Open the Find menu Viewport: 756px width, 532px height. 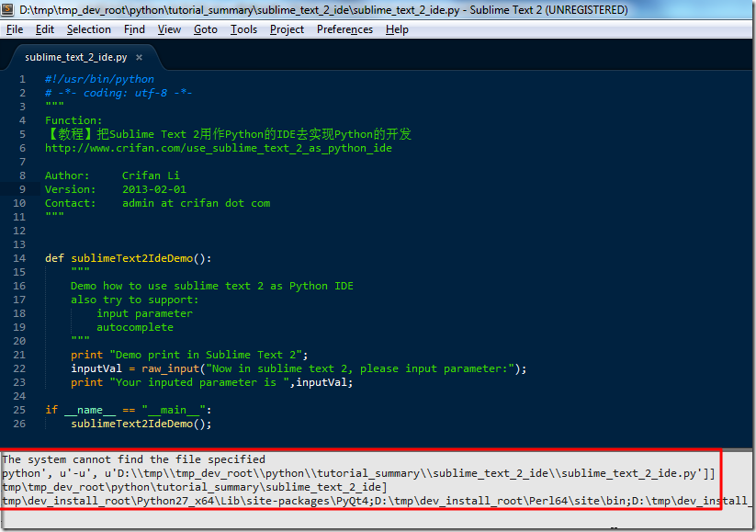click(134, 29)
